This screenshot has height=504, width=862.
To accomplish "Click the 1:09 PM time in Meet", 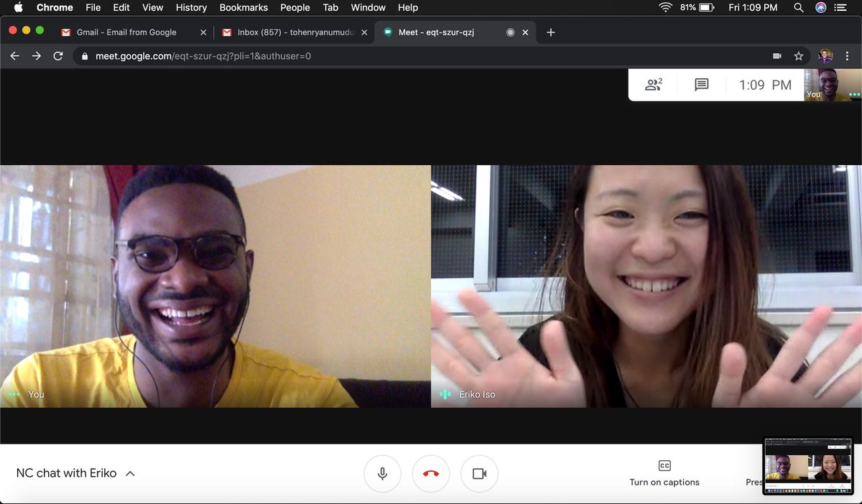I will click(765, 85).
